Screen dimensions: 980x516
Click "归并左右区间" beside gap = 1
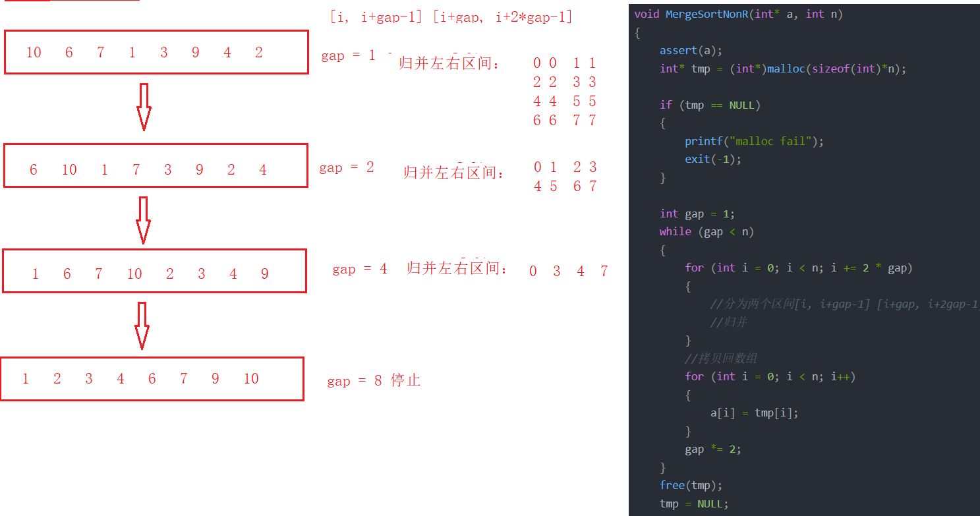click(449, 64)
